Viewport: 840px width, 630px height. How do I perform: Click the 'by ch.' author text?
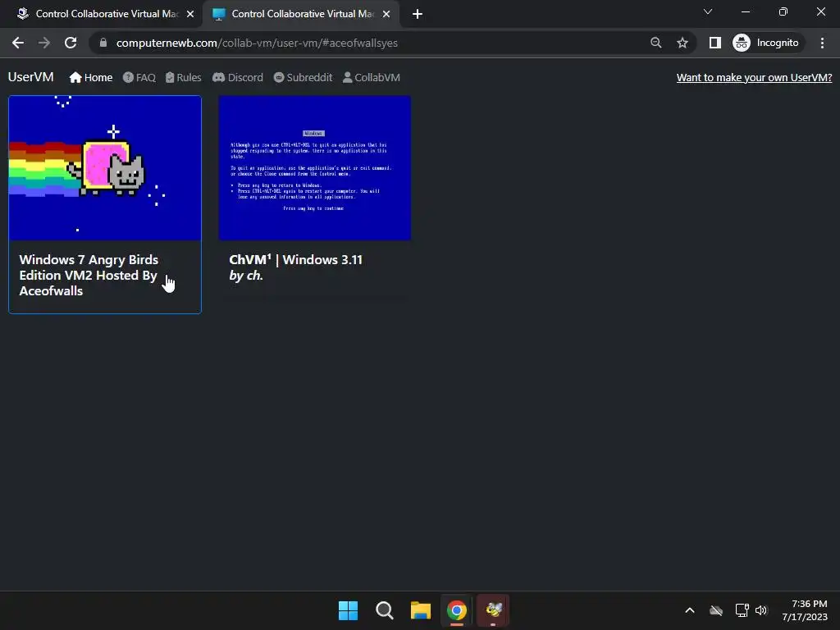(246, 276)
